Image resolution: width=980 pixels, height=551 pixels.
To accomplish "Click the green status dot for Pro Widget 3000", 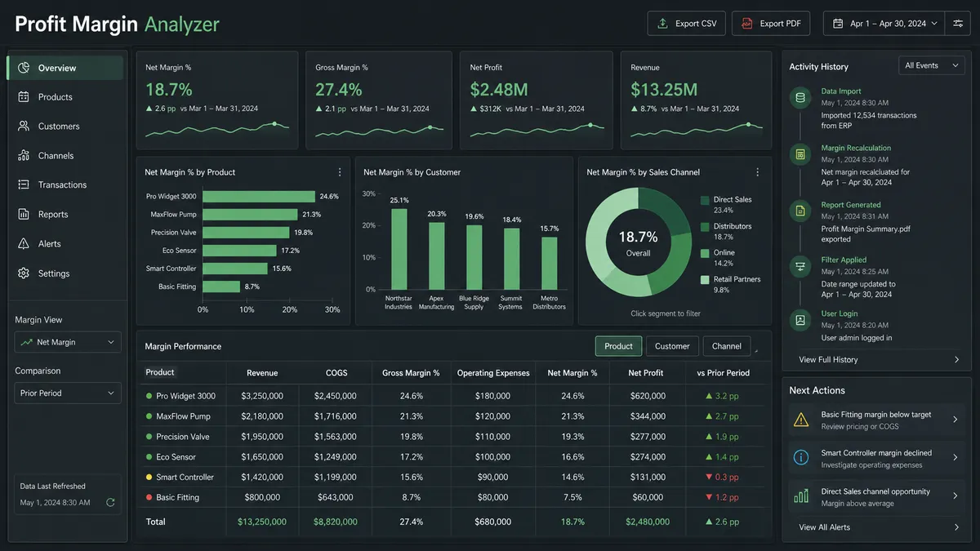I will click(149, 396).
